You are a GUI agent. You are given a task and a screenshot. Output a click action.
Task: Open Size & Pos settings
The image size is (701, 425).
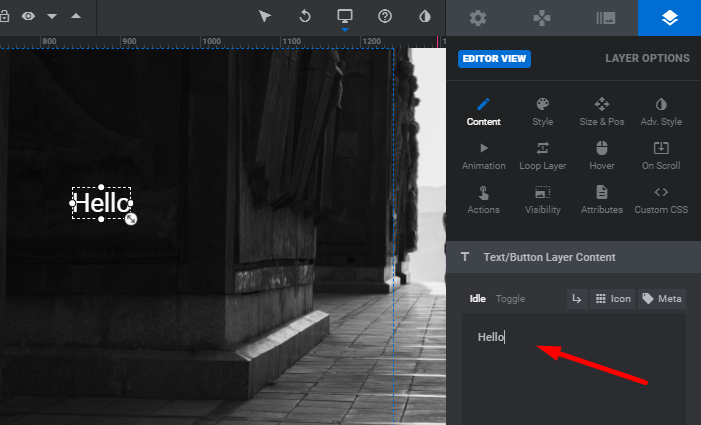[602, 111]
